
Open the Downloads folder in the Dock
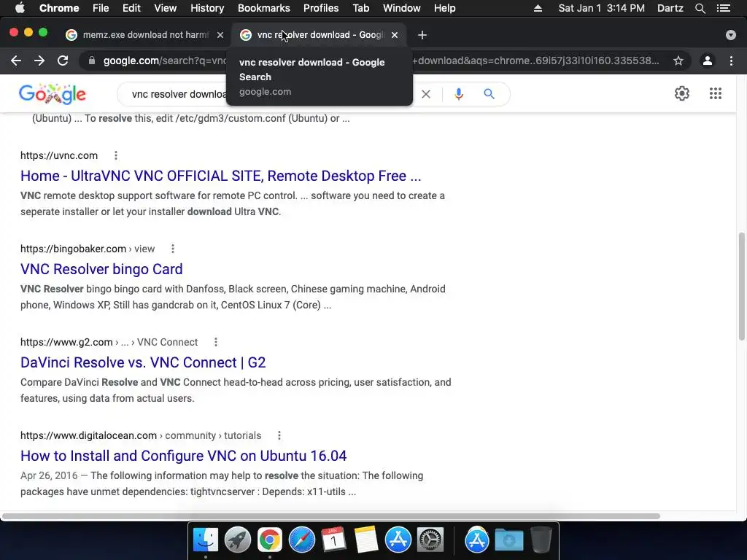click(508, 540)
